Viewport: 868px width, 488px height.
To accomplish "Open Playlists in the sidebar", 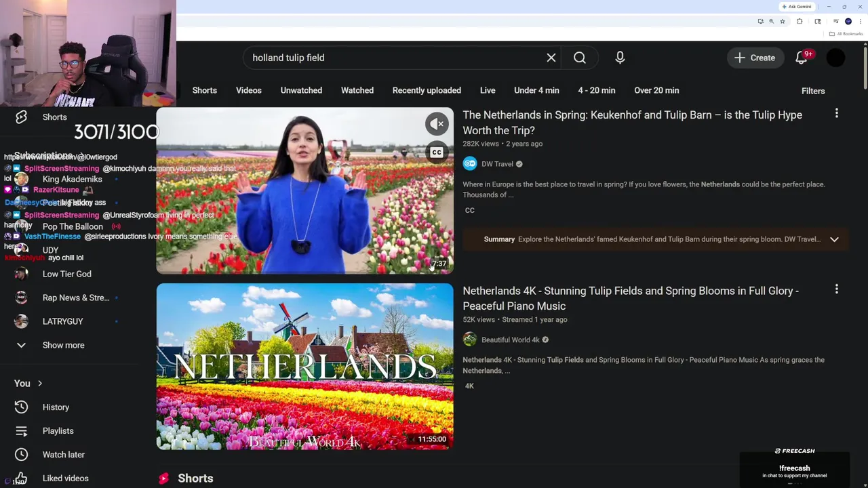I will [58, 431].
